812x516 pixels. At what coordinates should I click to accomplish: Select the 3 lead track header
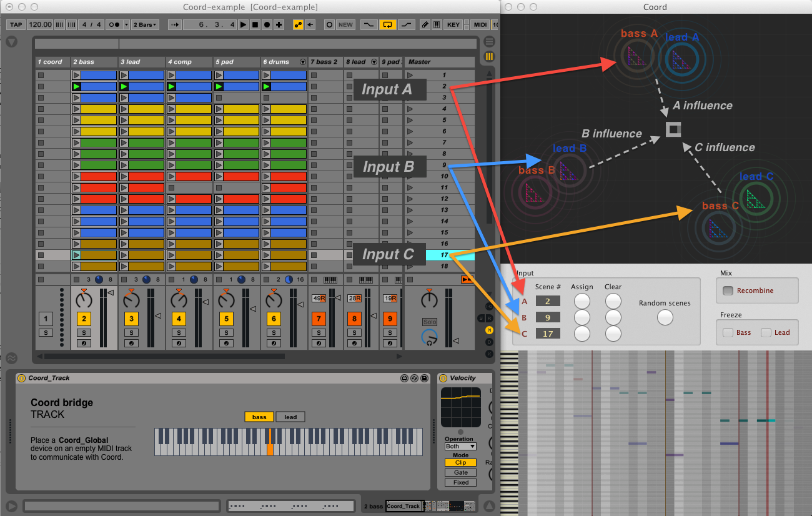pyautogui.click(x=142, y=62)
